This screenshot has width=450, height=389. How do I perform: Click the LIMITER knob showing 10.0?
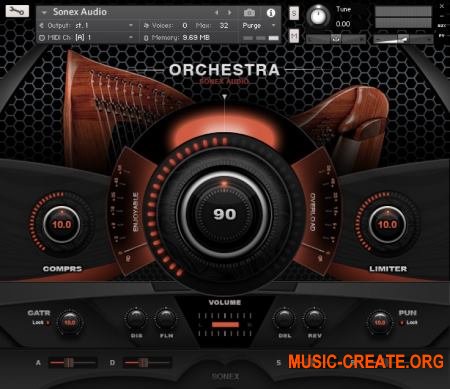(387, 224)
